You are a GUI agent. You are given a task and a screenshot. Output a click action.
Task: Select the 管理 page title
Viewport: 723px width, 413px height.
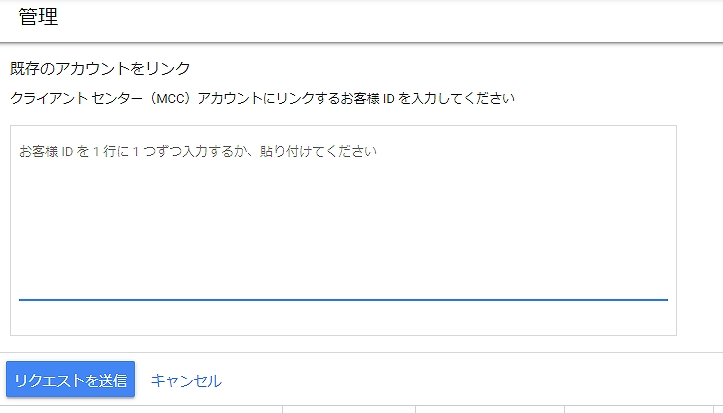click(x=38, y=17)
